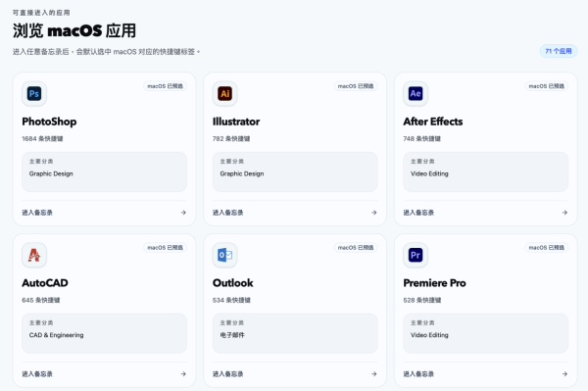Click macOS 已预选 badge on Premiere Pro card
The width and height of the screenshot is (588, 391).
point(547,247)
